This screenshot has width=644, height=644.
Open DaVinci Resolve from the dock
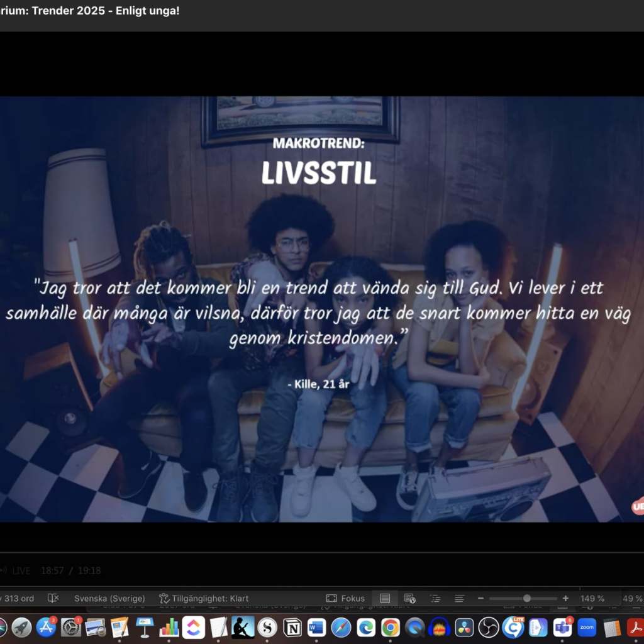[464, 627]
